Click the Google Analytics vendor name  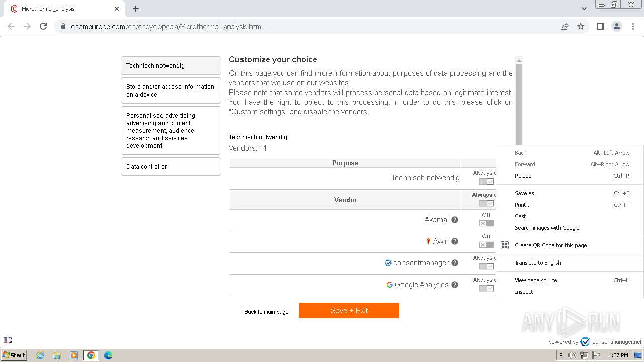(422, 285)
